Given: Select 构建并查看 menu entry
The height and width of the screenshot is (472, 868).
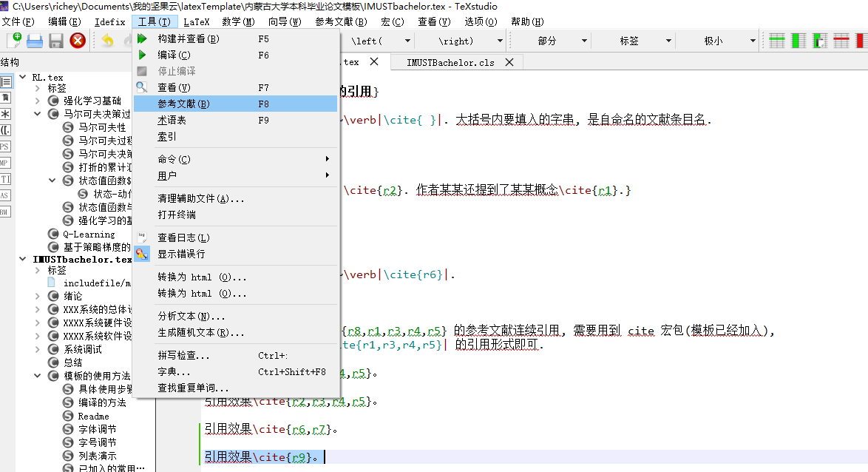Looking at the screenshot, I should [235, 38].
